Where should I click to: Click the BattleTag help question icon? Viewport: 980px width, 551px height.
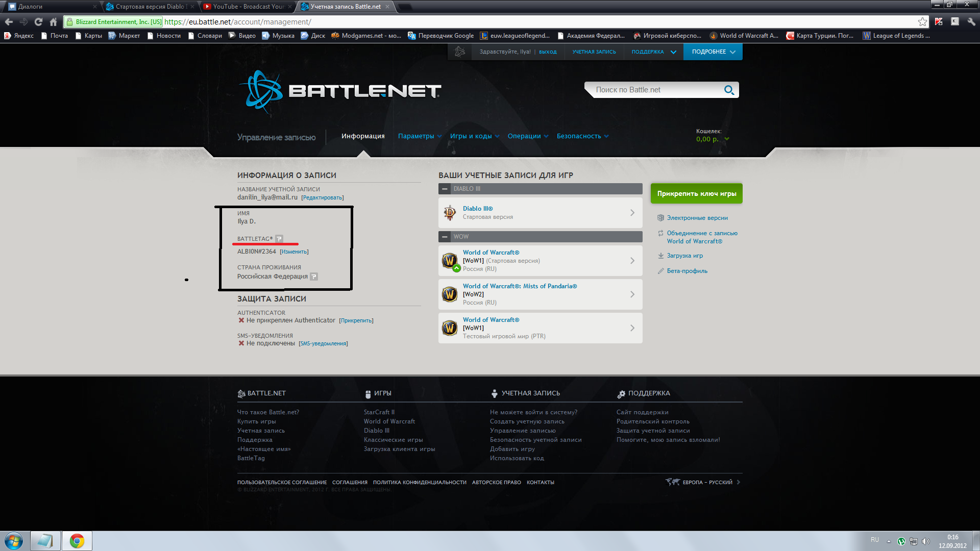click(x=279, y=239)
